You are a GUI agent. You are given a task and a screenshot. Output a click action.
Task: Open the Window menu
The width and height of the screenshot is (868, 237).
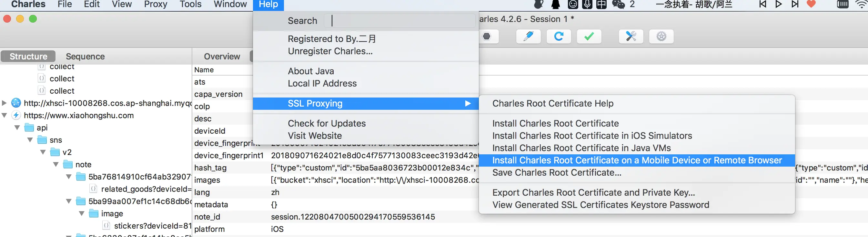click(x=230, y=4)
